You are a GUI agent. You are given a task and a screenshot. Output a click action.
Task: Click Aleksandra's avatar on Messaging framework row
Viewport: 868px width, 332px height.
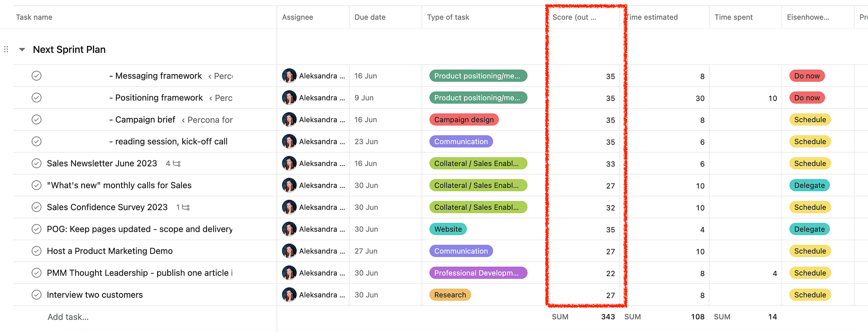289,75
